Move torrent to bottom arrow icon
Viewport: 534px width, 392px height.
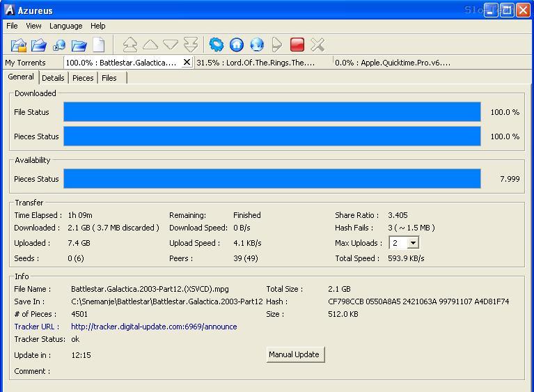[x=191, y=45]
